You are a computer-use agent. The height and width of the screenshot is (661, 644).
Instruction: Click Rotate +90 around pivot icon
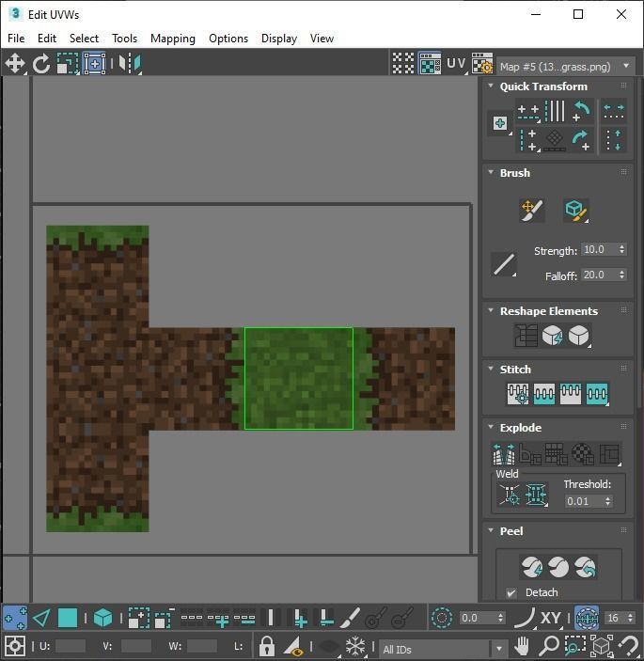coord(582,139)
